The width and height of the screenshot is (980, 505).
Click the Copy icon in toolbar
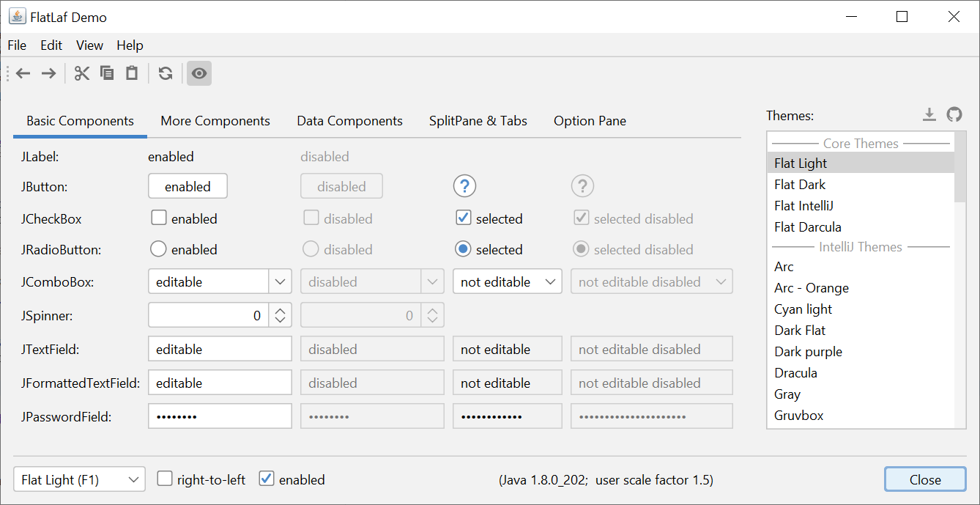point(107,73)
